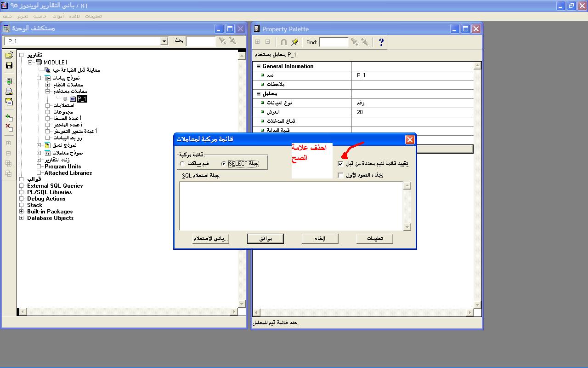Image resolution: width=588 pixels, height=368 pixels.
Task: Expand the 'معاملات النظام' tree node
Action: (x=48, y=85)
